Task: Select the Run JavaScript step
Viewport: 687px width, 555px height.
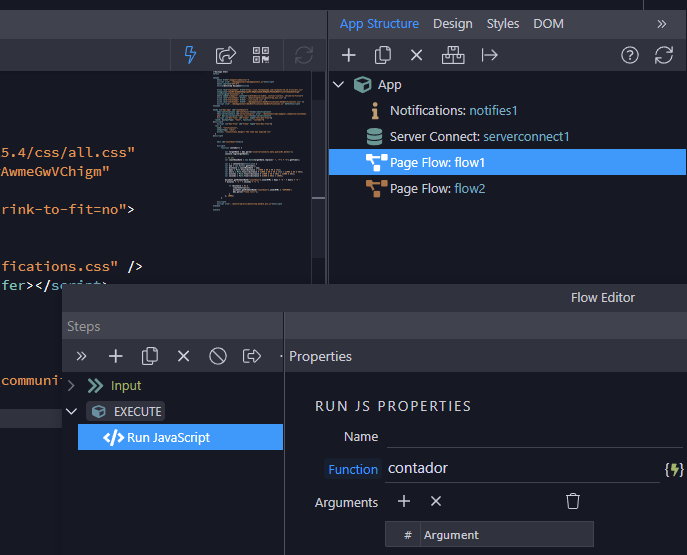Action: (181, 437)
